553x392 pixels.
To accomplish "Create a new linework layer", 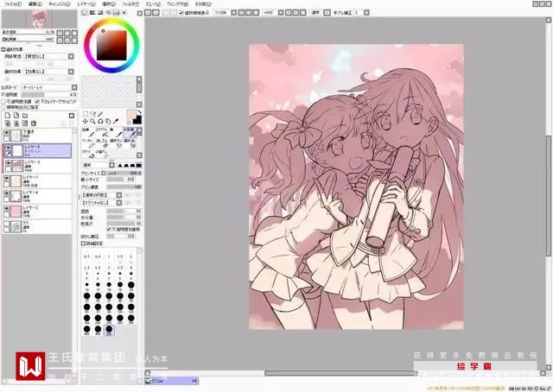I will [16, 116].
